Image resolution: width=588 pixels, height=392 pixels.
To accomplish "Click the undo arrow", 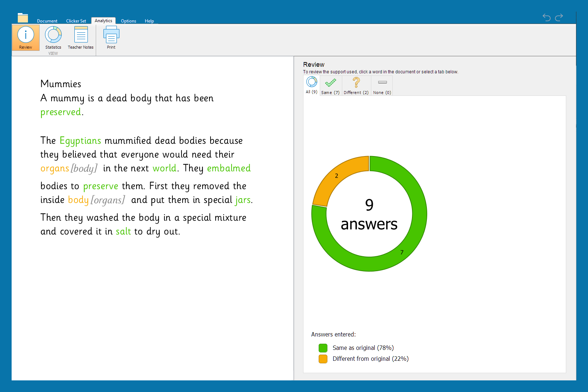I will pos(546,17).
